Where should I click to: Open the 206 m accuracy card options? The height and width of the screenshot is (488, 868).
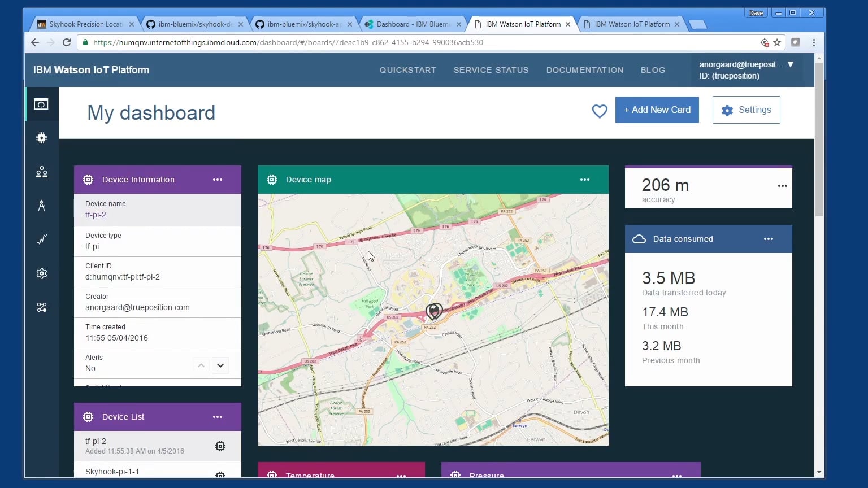(783, 186)
